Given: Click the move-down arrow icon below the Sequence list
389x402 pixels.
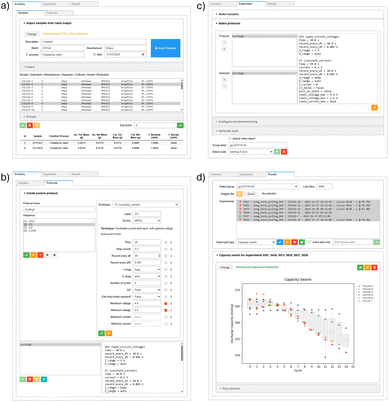Looking at the screenshot, I should click(x=55, y=255).
